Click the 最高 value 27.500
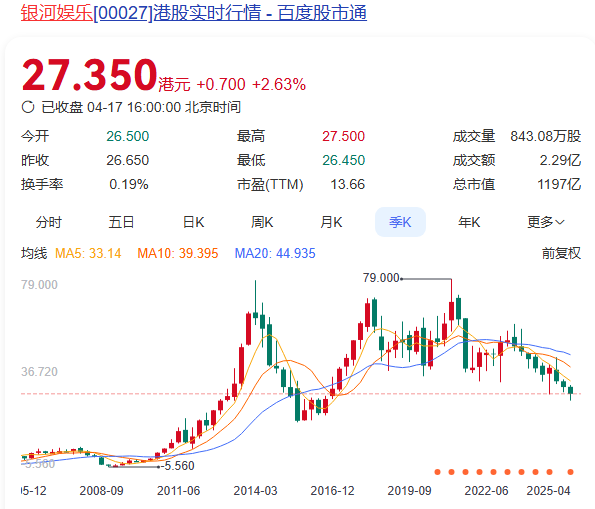Screen dimensions: 595x509 343,136
